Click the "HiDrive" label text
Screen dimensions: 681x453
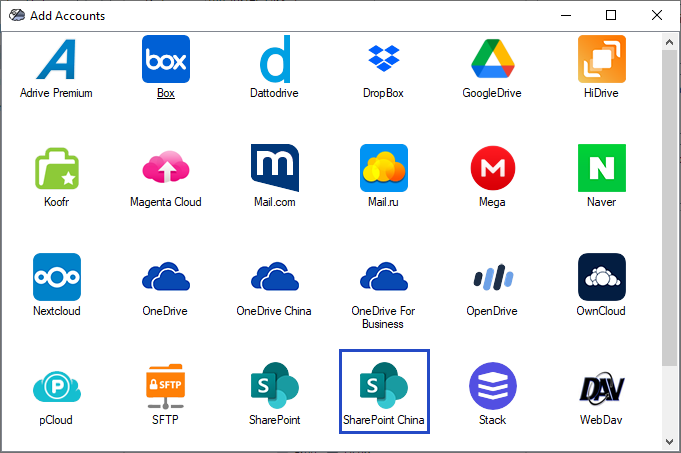(x=601, y=93)
